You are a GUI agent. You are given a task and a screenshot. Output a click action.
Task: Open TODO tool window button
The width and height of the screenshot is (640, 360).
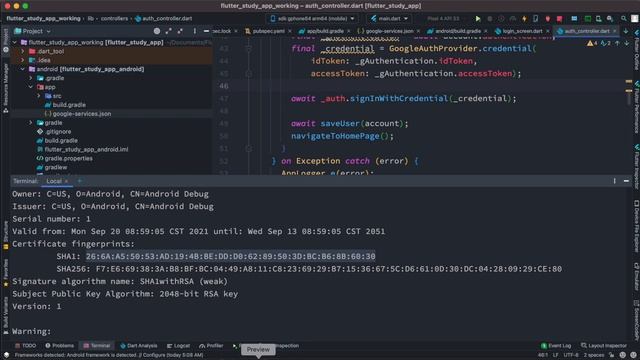[26, 346]
